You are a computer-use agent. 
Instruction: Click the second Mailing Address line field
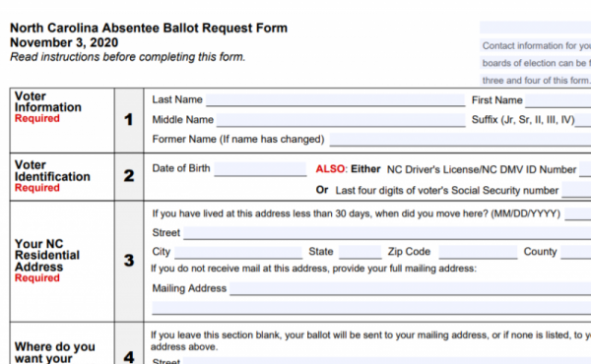(x=371, y=308)
